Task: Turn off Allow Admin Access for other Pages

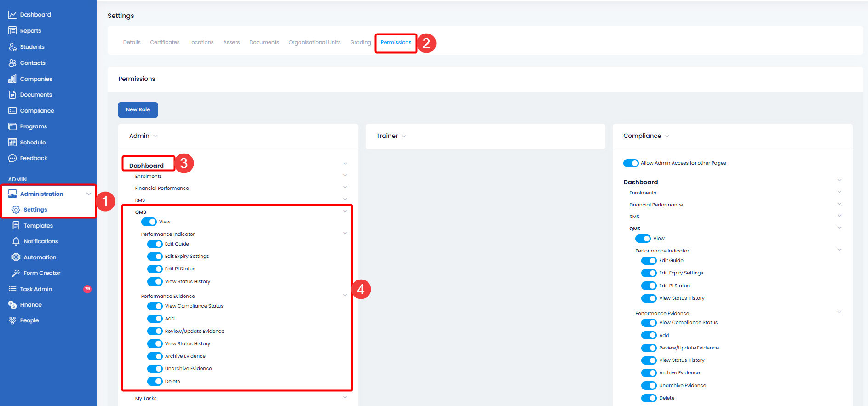Action: pos(631,163)
